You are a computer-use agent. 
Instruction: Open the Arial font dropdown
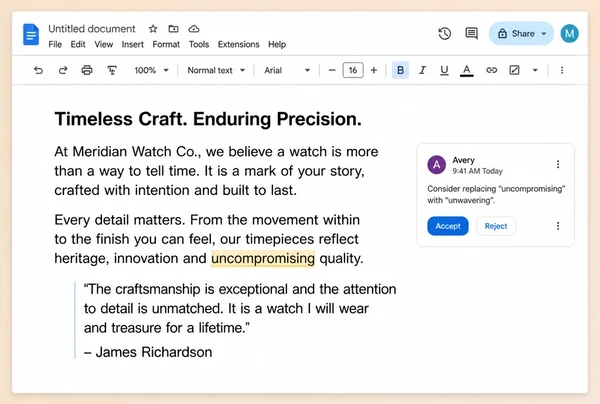(x=287, y=70)
